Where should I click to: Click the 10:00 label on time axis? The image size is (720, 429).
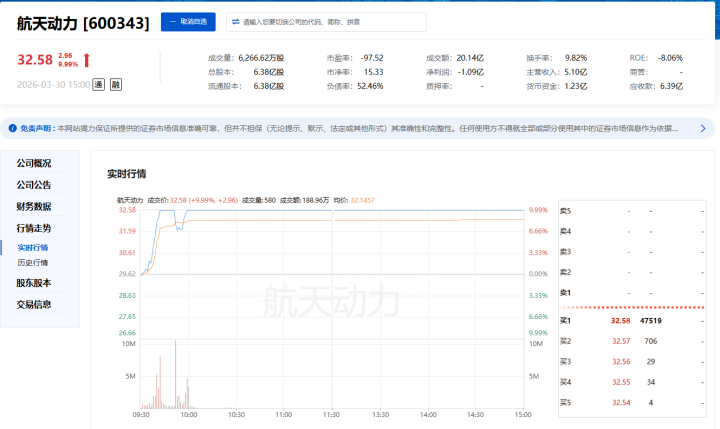[189, 414]
